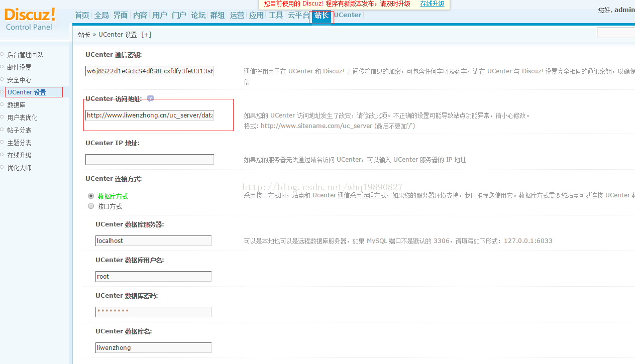Click the UCenter 通信密钥 input field

point(150,71)
